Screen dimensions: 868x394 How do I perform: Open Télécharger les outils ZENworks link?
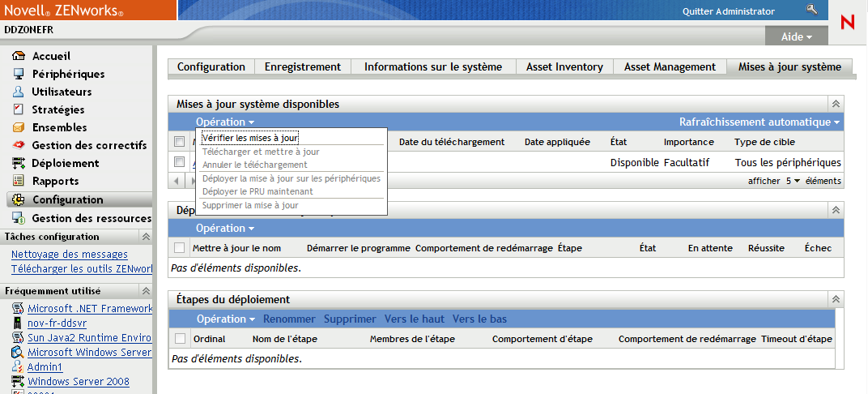pyautogui.click(x=81, y=269)
